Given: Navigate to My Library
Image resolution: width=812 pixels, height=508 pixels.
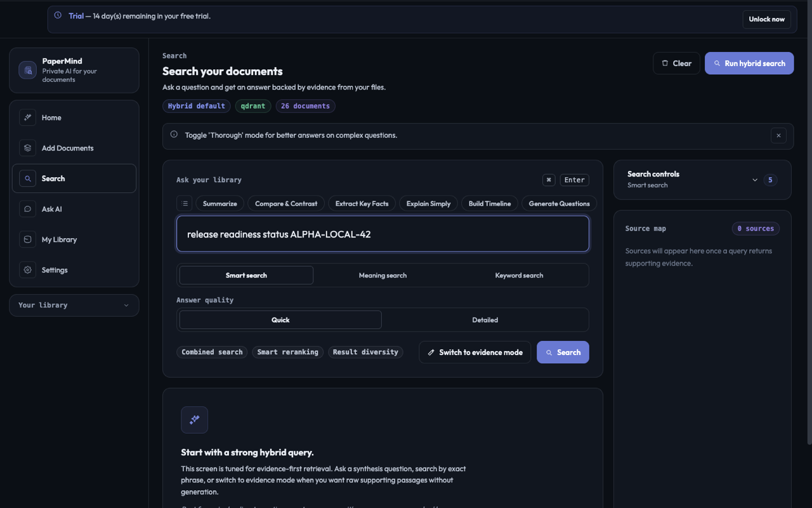Looking at the screenshot, I should pos(74,239).
